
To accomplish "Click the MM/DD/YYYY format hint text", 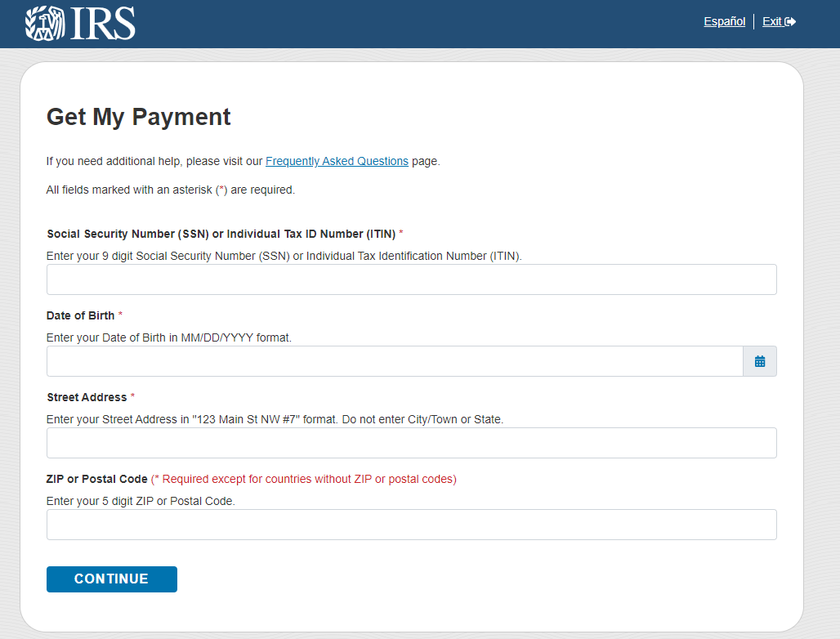I will coord(168,337).
